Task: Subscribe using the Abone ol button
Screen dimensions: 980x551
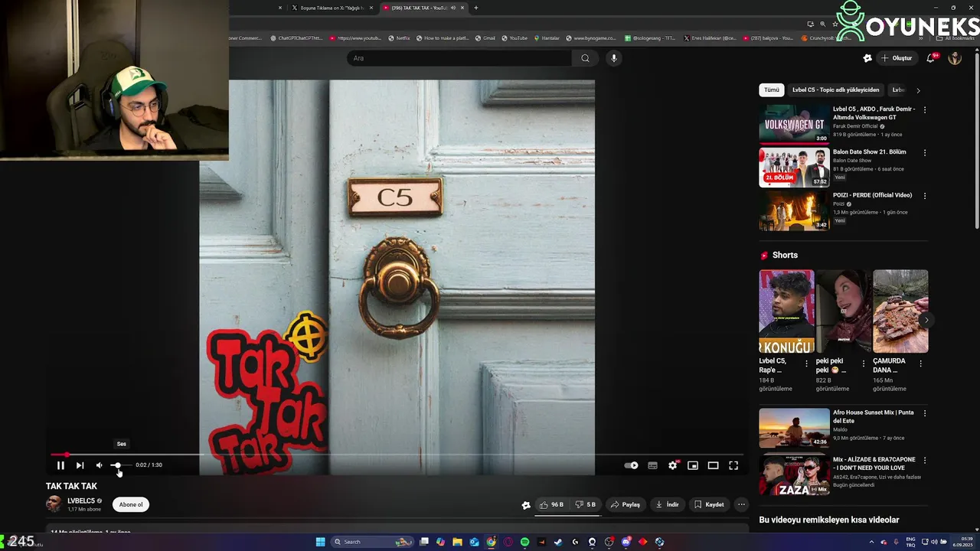Action: [x=131, y=505]
